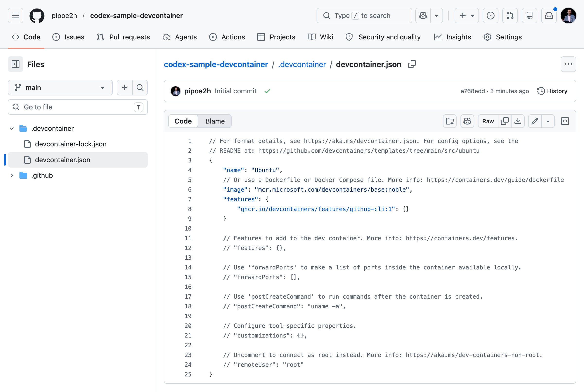Open your pull requests icon in header
The image size is (584, 392).
[x=510, y=16]
